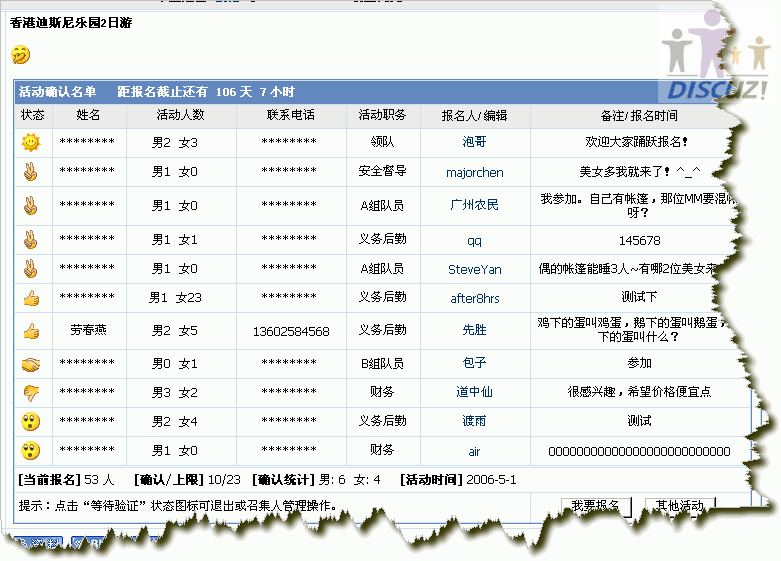The height and width of the screenshot is (561, 781).
Task: Click the 活动时间 2006-5-1 entry
Action: 458,480
